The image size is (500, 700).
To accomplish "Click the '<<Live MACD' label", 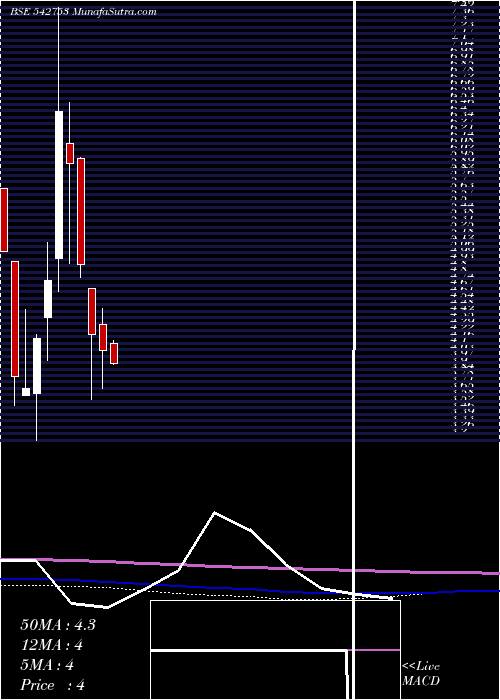I will pos(421,674).
